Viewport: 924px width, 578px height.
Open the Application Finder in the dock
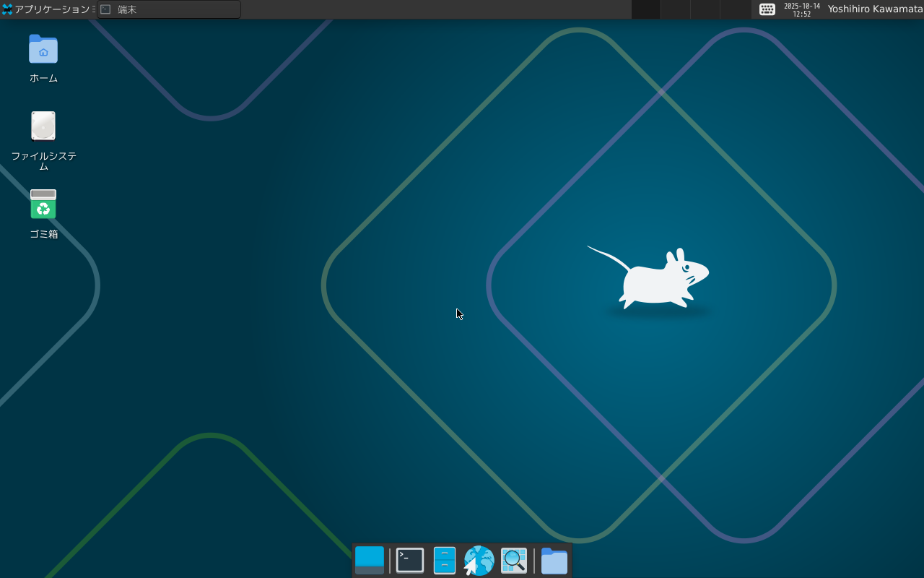(513, 560)
